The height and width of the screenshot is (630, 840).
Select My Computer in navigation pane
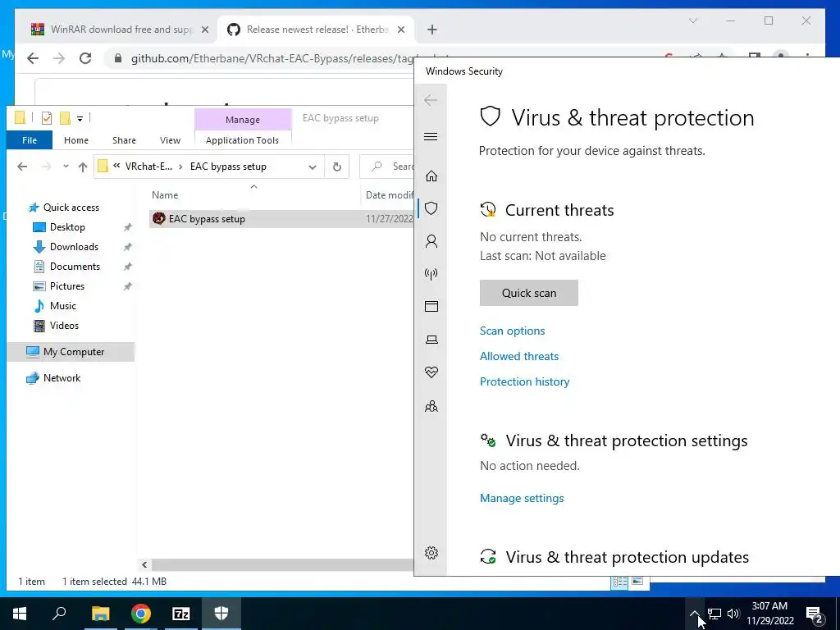(71, 352)
